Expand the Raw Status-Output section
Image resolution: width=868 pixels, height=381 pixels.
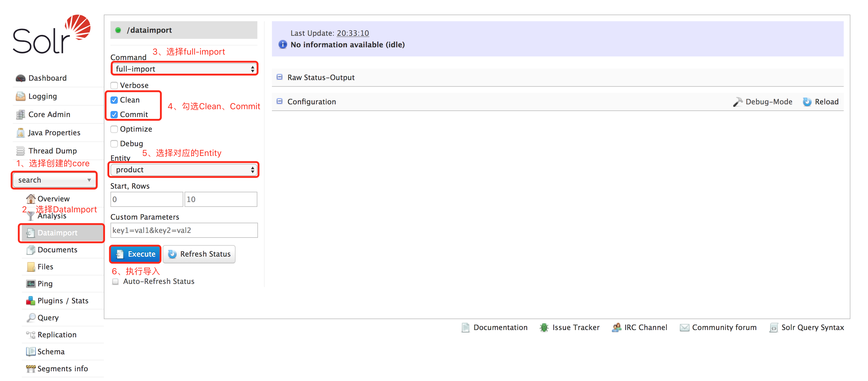coord(279,77)
